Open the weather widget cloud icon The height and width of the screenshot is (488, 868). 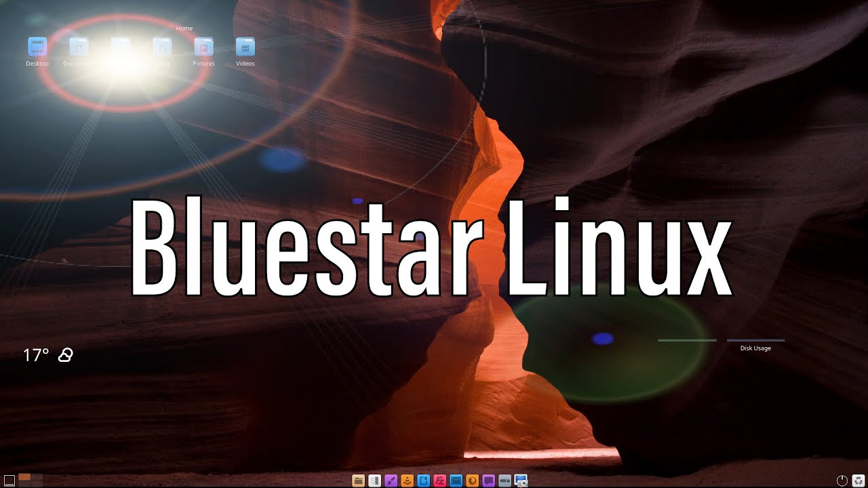pyautogui.click(x=65, y=355)
